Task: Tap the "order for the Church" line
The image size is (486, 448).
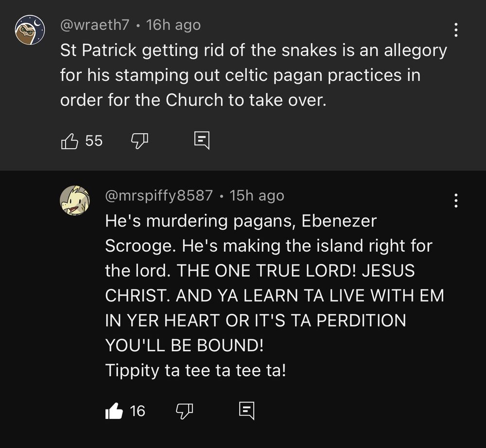Action: [193, 100]
